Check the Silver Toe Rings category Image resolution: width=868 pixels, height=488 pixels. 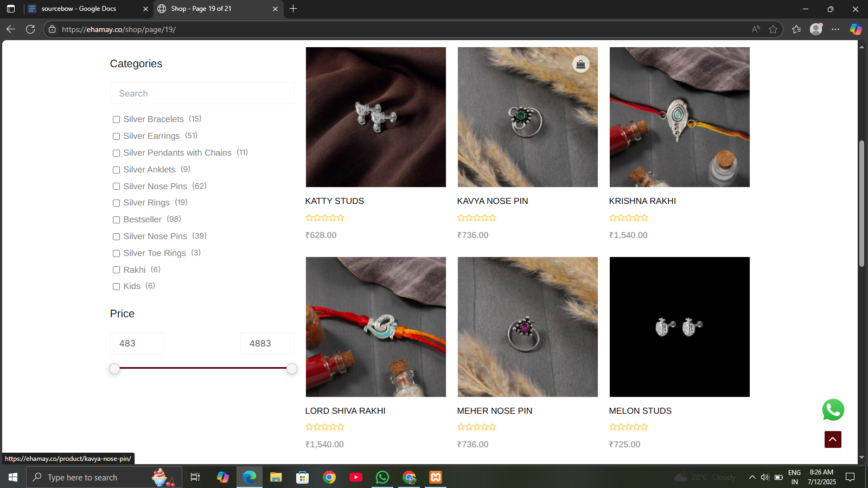116,253
